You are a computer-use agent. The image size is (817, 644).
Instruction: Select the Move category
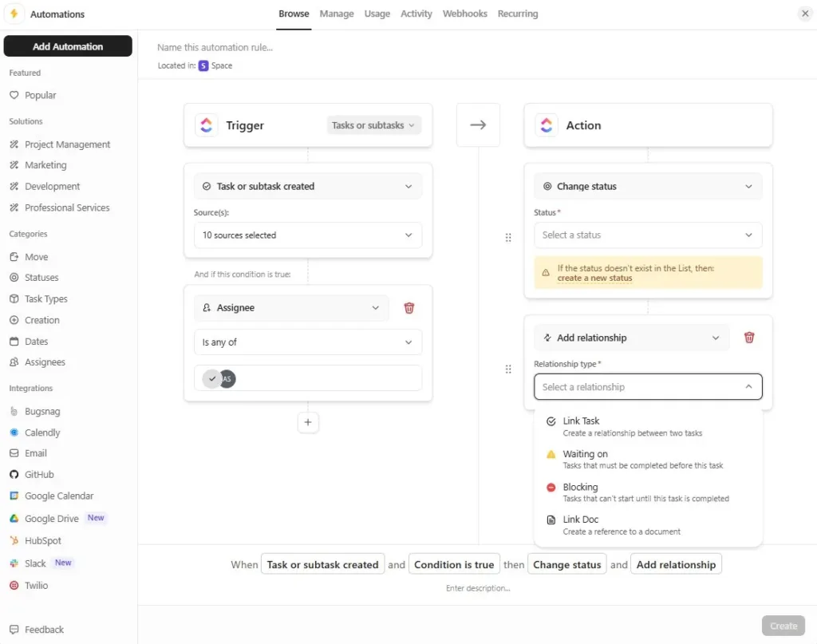tap(29, 257)
